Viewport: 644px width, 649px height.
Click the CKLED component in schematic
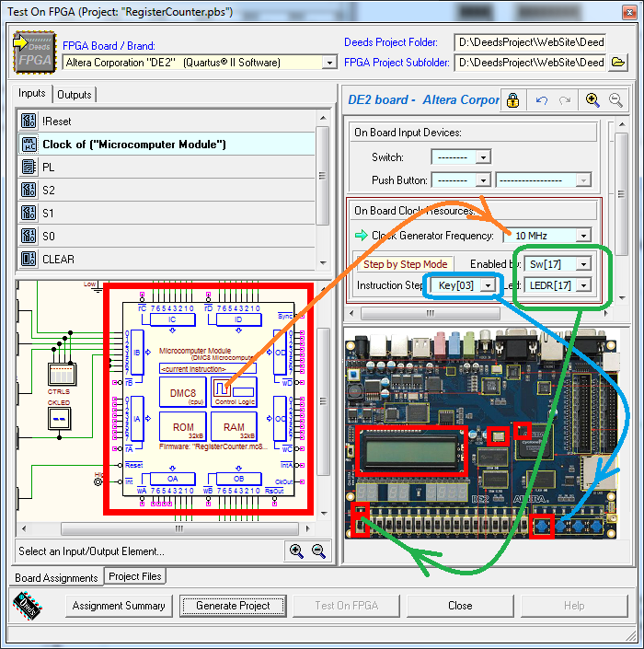point(59,419)
